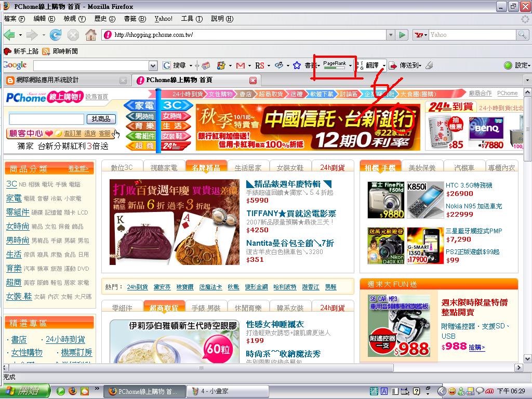Image resolution: width=532 pixels, height=399 pixels.
Task: Close the PChome線上購物 首頁 tab
Action: 253,81
